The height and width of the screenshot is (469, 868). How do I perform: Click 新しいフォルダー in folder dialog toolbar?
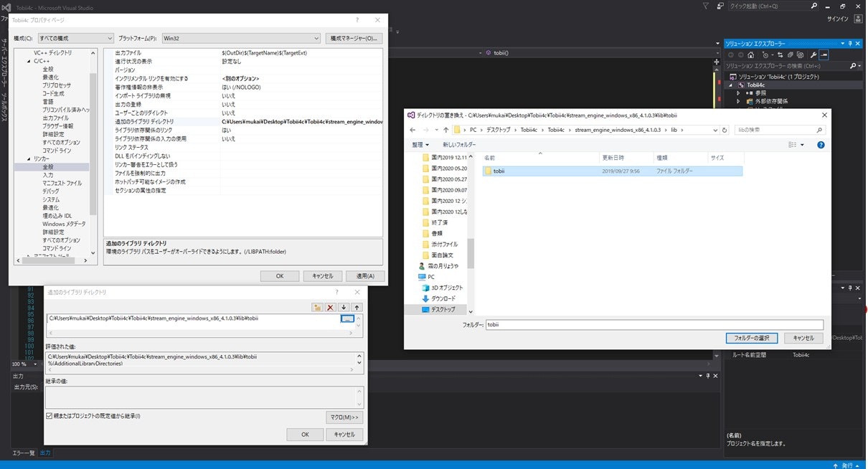point(459,144)
